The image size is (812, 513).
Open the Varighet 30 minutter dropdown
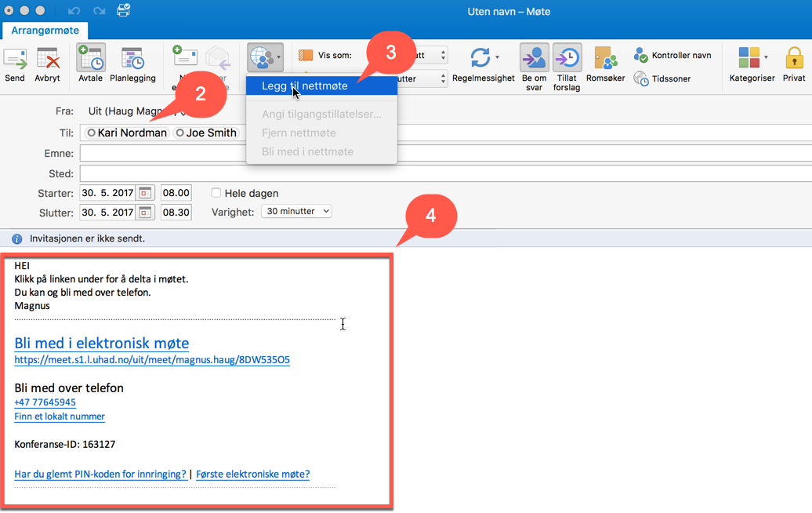296,212
